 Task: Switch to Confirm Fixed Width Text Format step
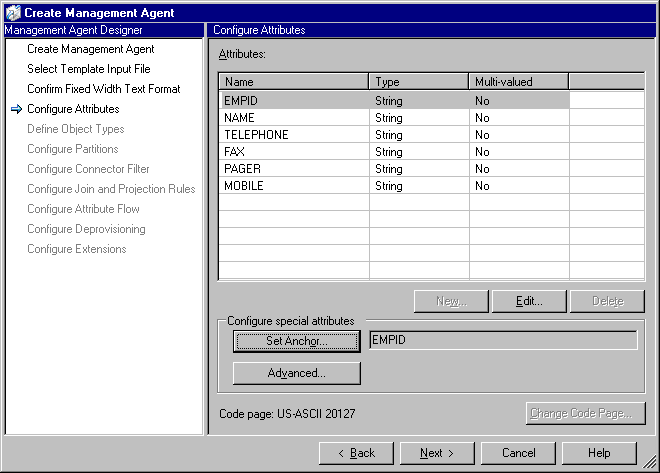(x=104, y=89)
